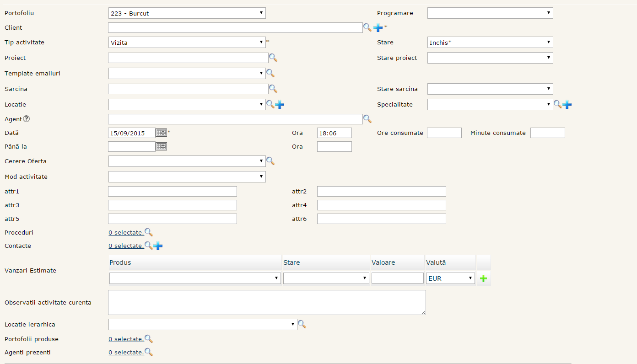Select currency from Valută dropdown

point(450,278)
